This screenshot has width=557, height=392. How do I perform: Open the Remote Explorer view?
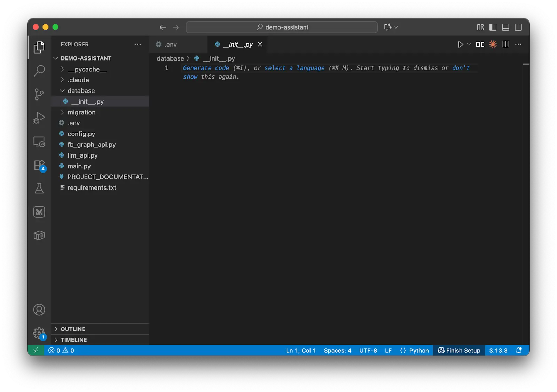(x=39, y=142)
